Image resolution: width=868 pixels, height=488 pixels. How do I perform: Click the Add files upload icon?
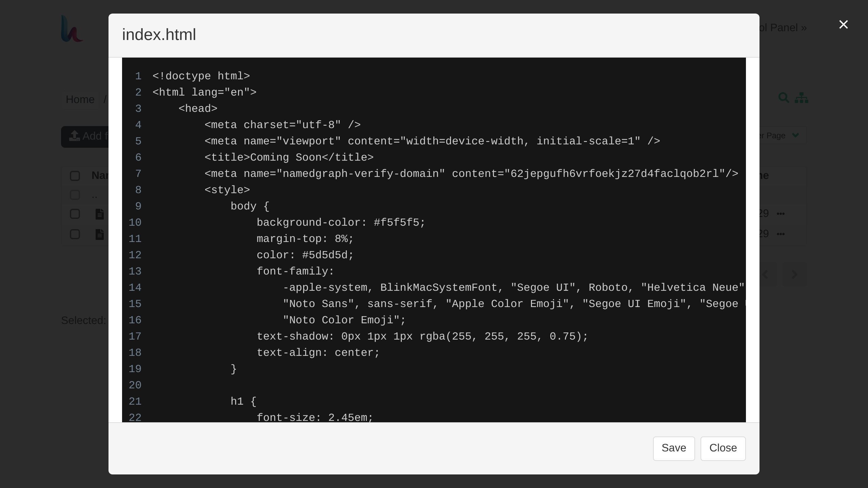74,136
